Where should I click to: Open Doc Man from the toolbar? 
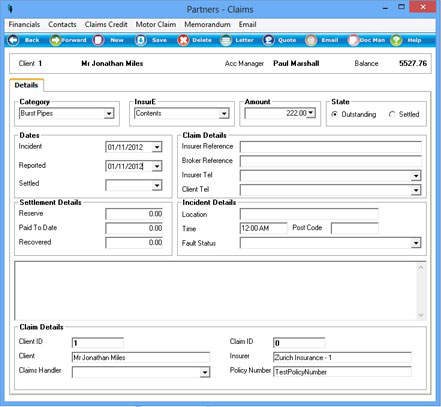coord(353,40)
